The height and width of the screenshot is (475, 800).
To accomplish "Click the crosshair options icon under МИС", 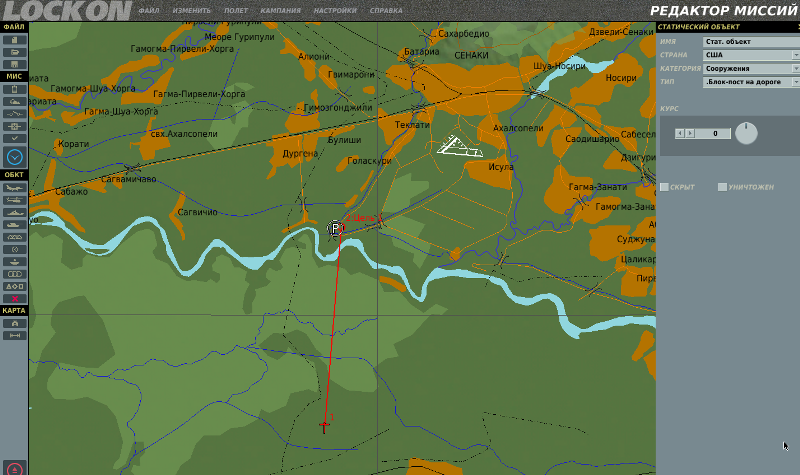I will tap(14, 126).
